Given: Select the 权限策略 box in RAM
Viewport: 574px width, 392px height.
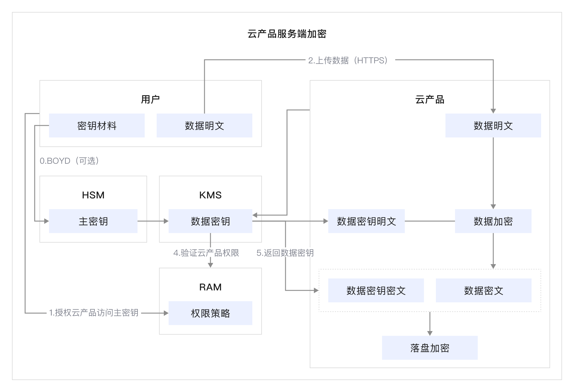Looking at the screenshot, I should coord(210,313).
